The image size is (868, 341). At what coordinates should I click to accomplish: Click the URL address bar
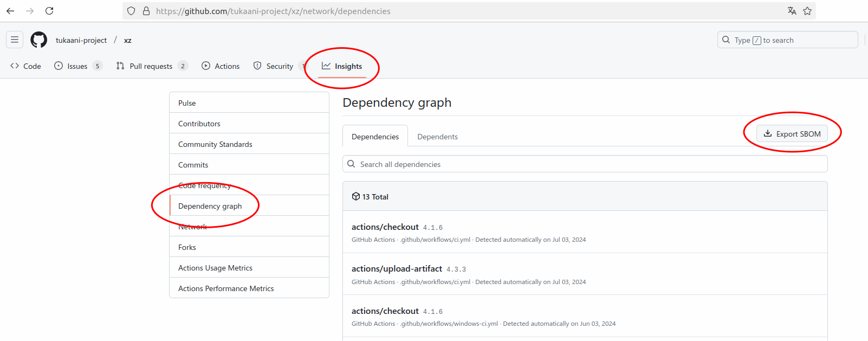[469, 11]
